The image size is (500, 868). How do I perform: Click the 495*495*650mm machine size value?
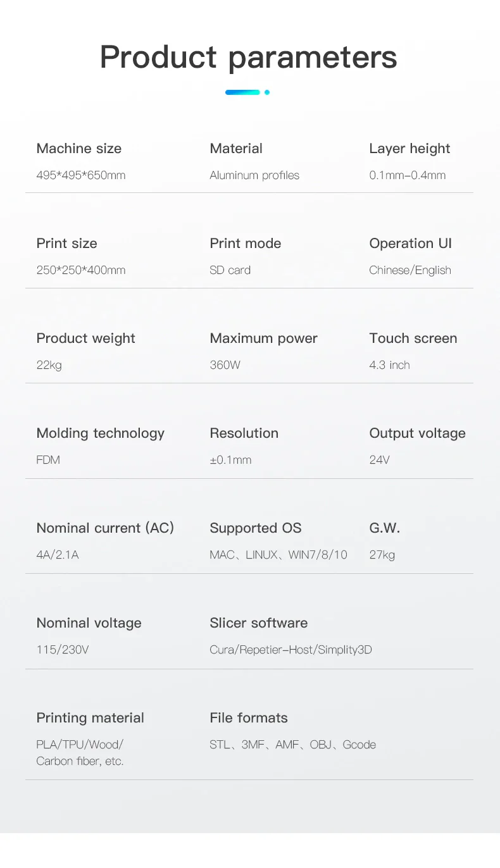81,175
